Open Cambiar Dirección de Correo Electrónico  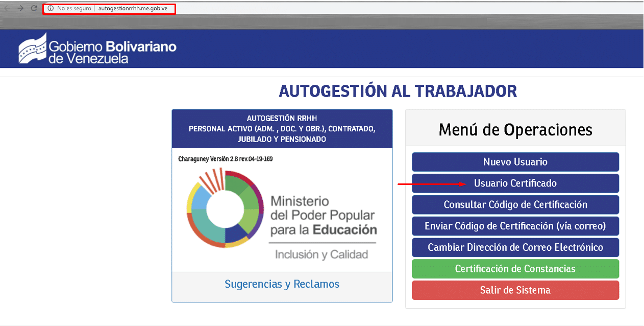[x=515, y=247]
